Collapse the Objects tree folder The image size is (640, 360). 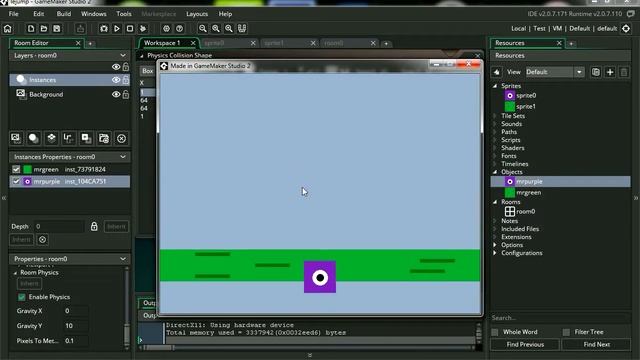point(495,172)
